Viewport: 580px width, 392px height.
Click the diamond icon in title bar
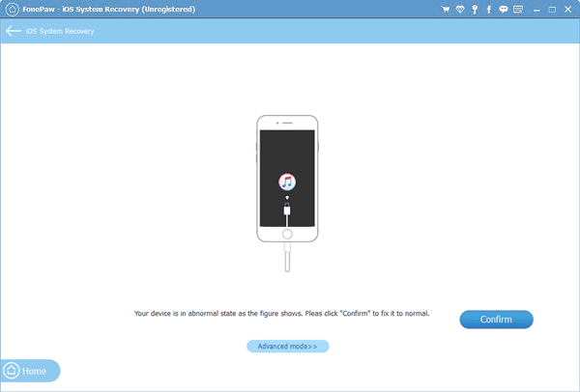460,10
